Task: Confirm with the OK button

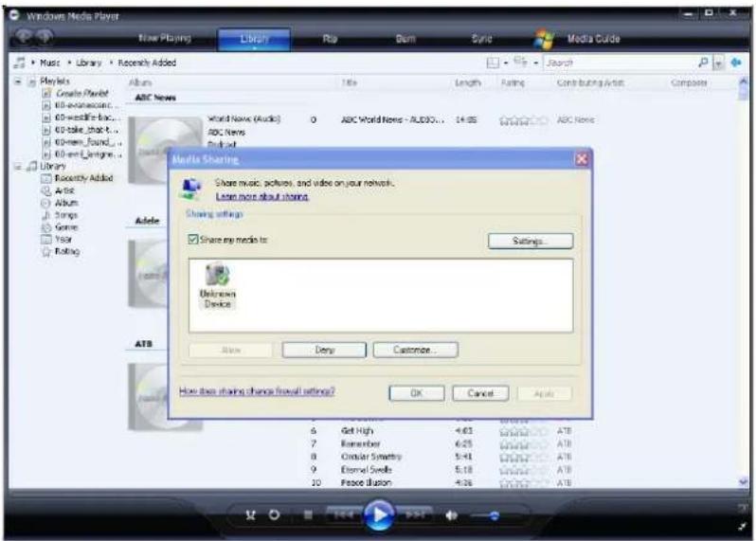Action: click(x=417, y=393)
